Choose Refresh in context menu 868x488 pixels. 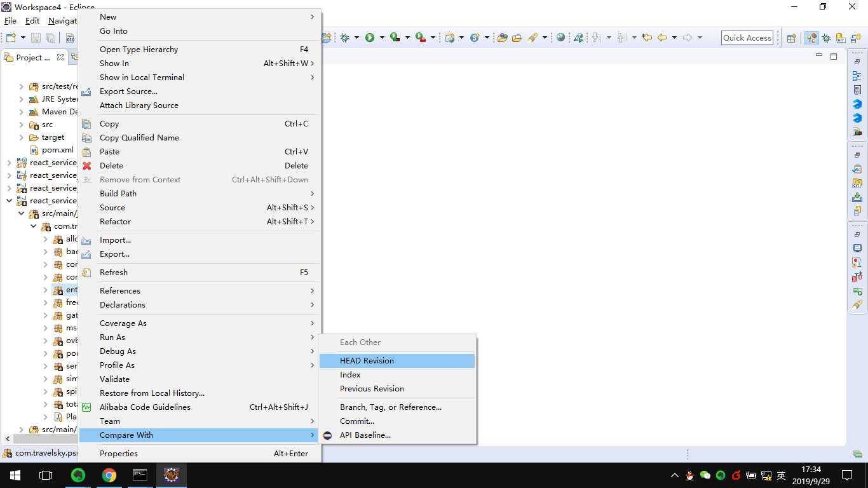click(200, 273)
